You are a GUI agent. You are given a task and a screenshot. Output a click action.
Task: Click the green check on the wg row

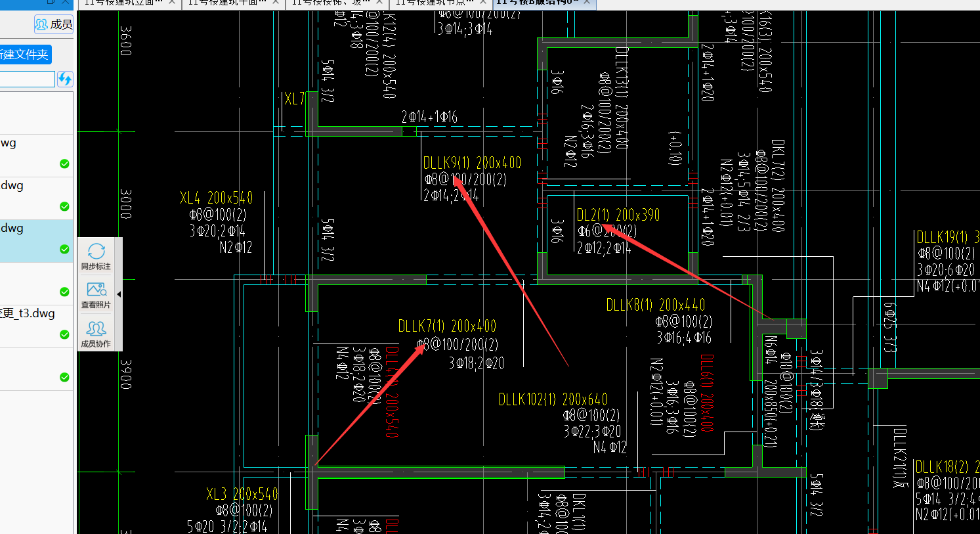[64, 164]
